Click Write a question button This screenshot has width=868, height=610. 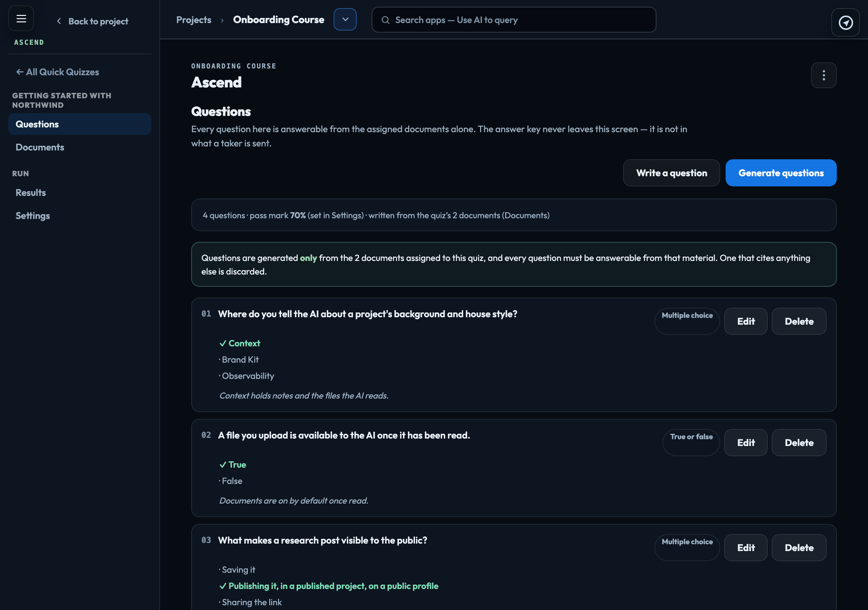coord(671,173)
